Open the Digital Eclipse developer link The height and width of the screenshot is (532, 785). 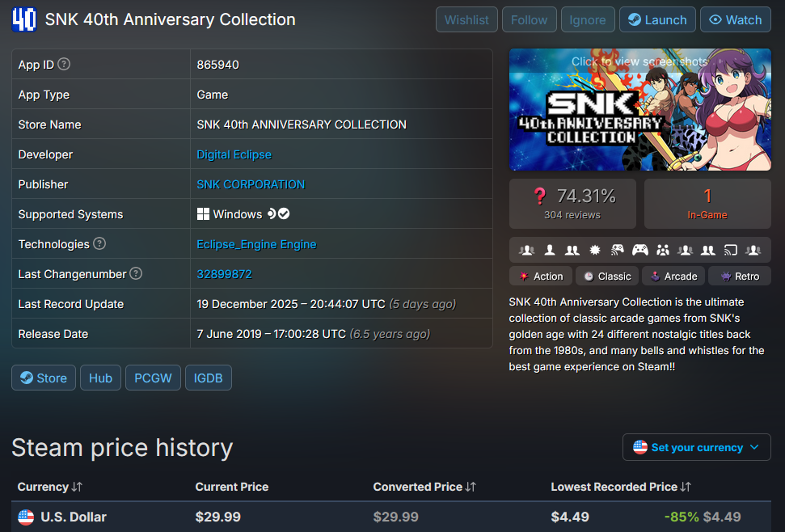click(234, 154)
